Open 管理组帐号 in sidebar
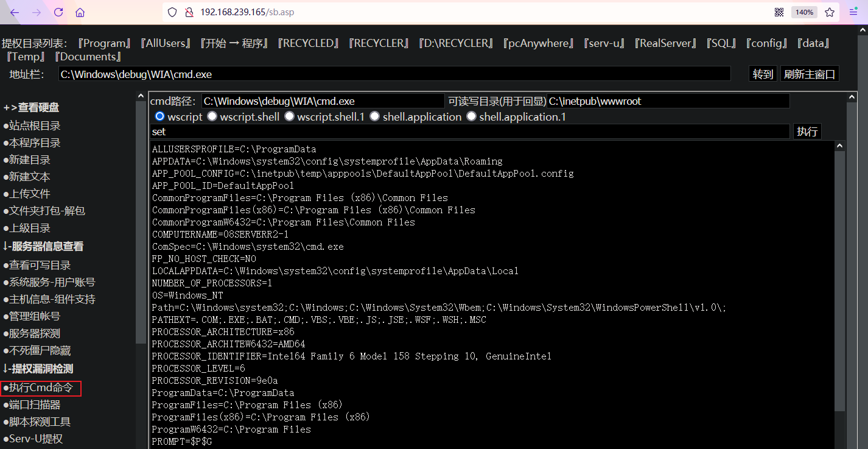 click(32, 317)
